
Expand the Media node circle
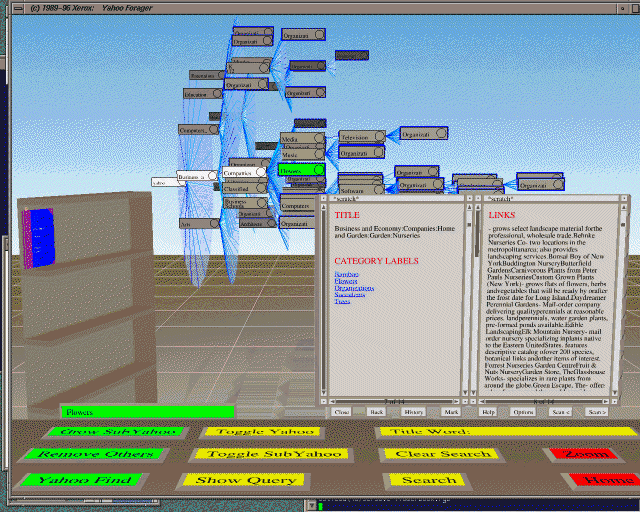click(x=319, y=138)
